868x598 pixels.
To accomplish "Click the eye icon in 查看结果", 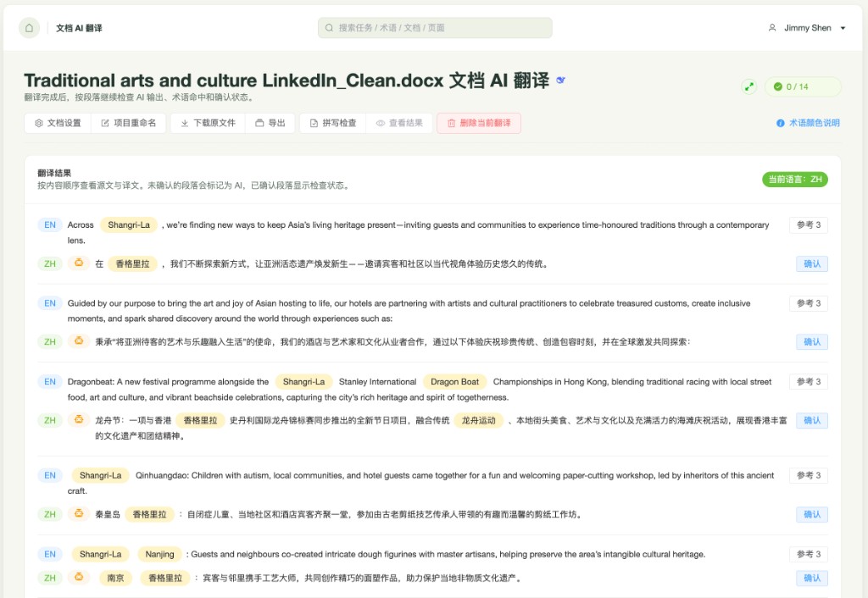I will [x=381, y=123].
